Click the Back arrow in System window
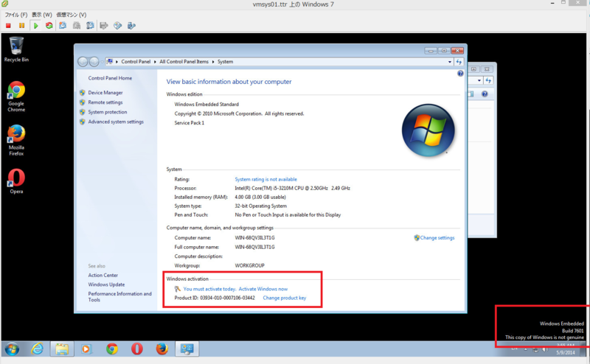The height and width of the screenshot is (364, 590). click(83, 62)
